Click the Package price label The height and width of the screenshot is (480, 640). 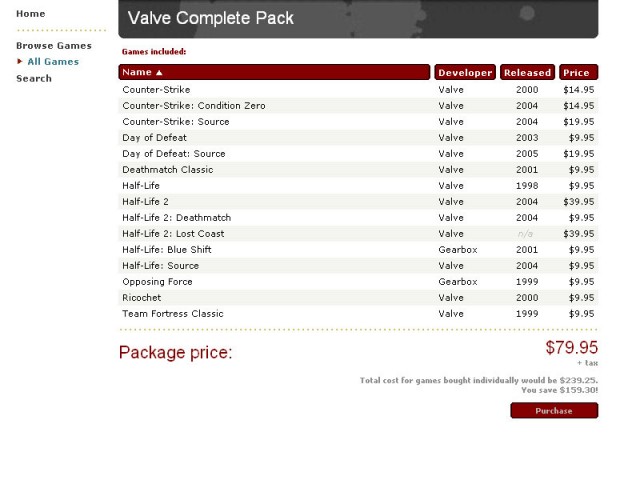176,352
